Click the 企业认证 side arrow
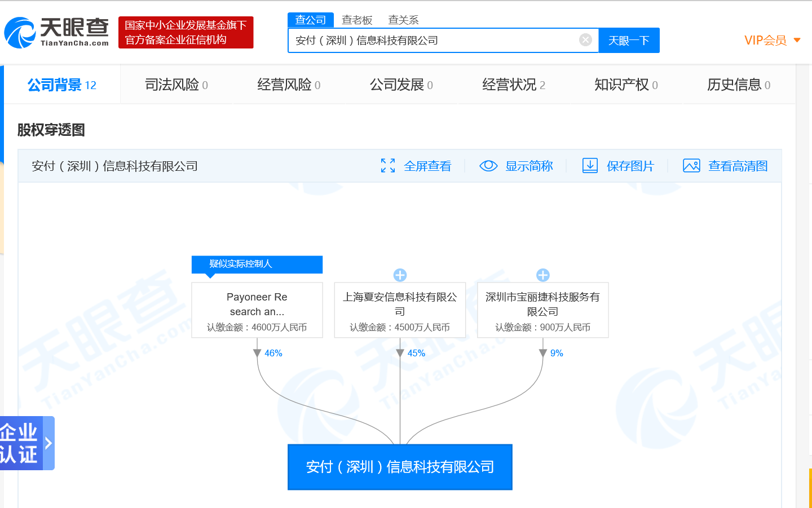The width and height of the screenshot is (812, 508). (48, 443)
